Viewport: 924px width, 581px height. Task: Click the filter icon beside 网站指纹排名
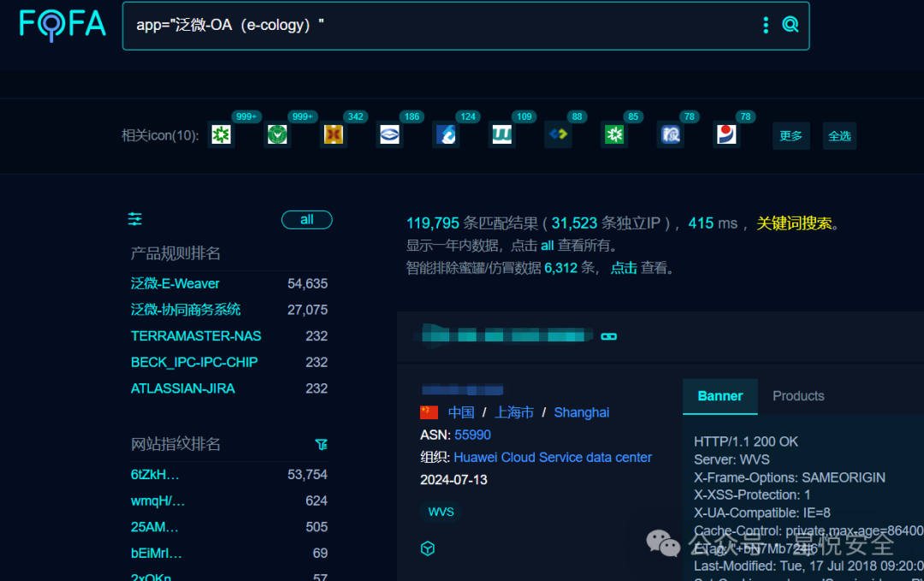321,444
